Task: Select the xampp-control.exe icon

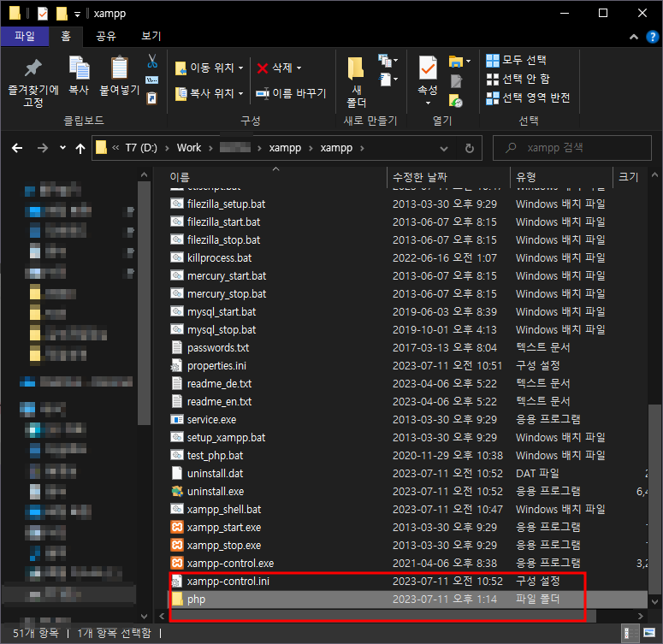Action: pos(177,564)
